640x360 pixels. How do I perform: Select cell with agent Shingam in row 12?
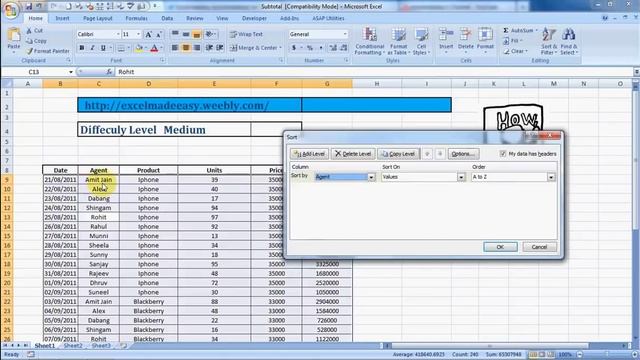click(x=99, y=208)
